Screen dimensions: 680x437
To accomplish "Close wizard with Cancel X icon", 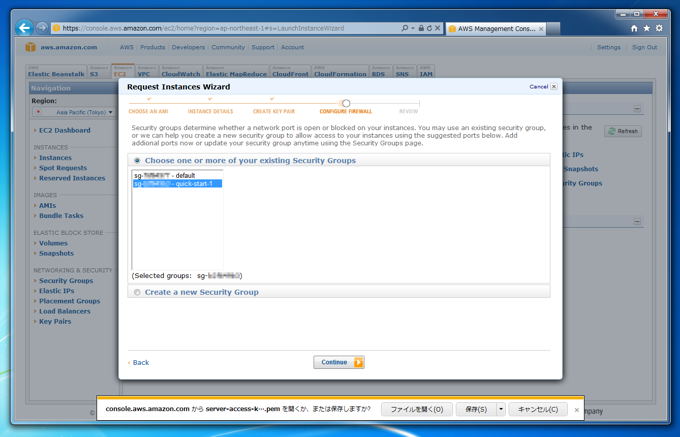I will 554,87.
